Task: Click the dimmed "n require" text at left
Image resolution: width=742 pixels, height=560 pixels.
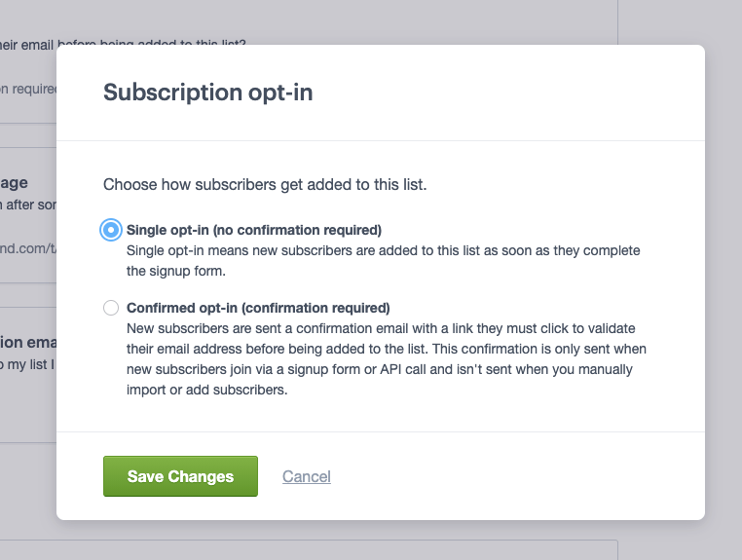Action: [27, 89]
